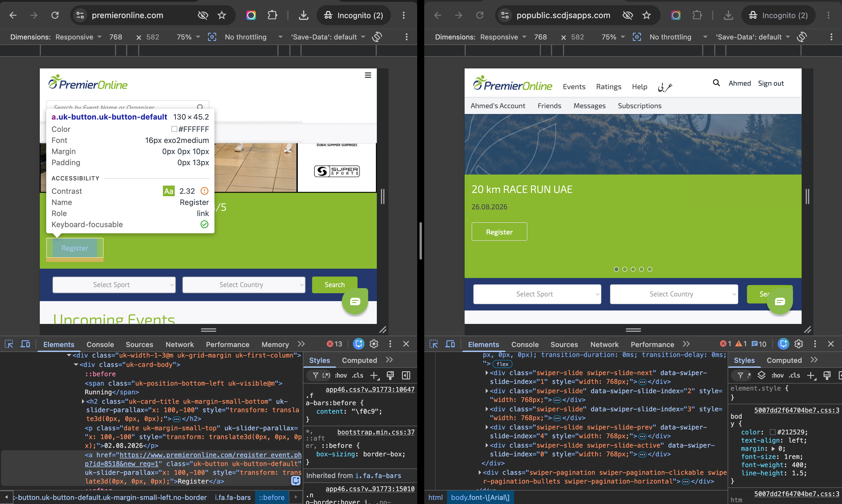
Task: Reload the premieronline.com page in left window
Action: point(55,15)
